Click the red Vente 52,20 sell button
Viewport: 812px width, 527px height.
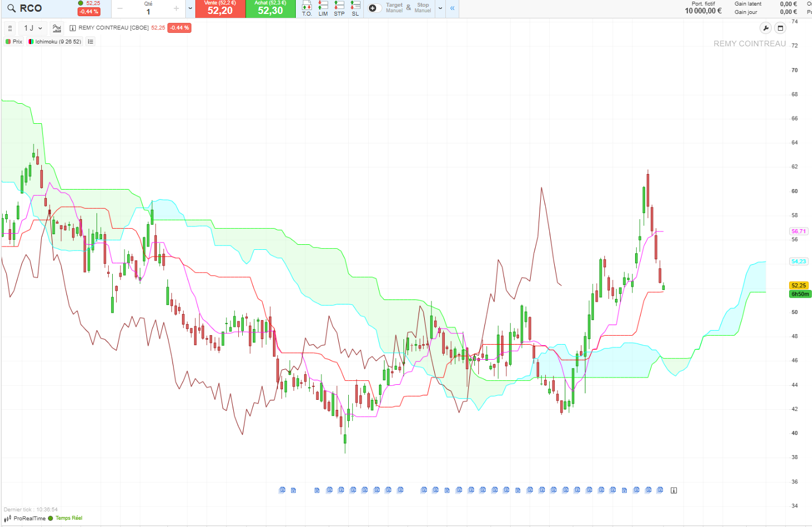click(220, 9)
